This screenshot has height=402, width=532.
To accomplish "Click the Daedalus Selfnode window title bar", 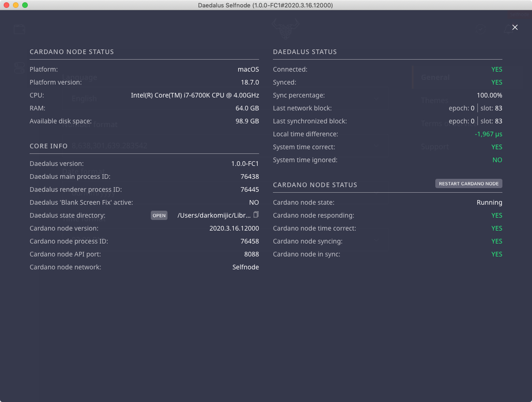I will [x=266, y=5].
